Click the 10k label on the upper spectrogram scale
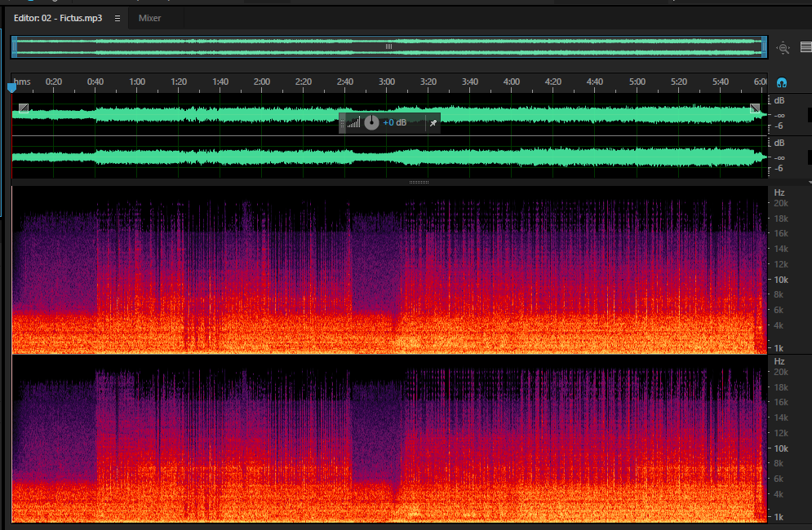This screenshot has width=812, height=530. pyautogui.click(x=781, y=280)
